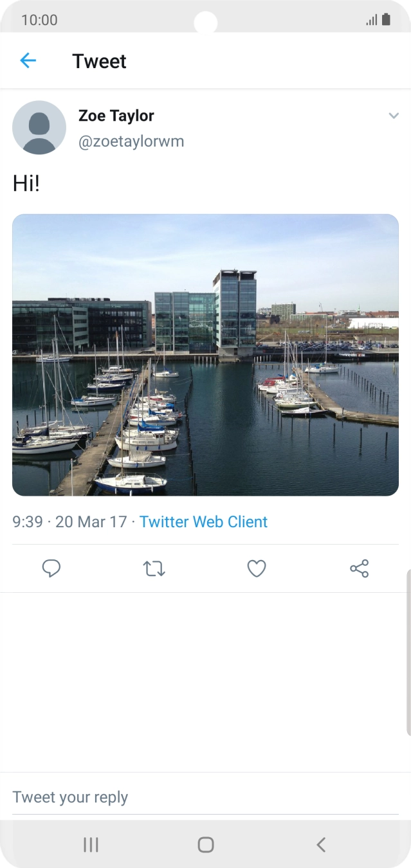The width and height of the screenshot is (411, 868).
Task: Open the @zoetaylorwm handle
Action: [x=131, y=141]
